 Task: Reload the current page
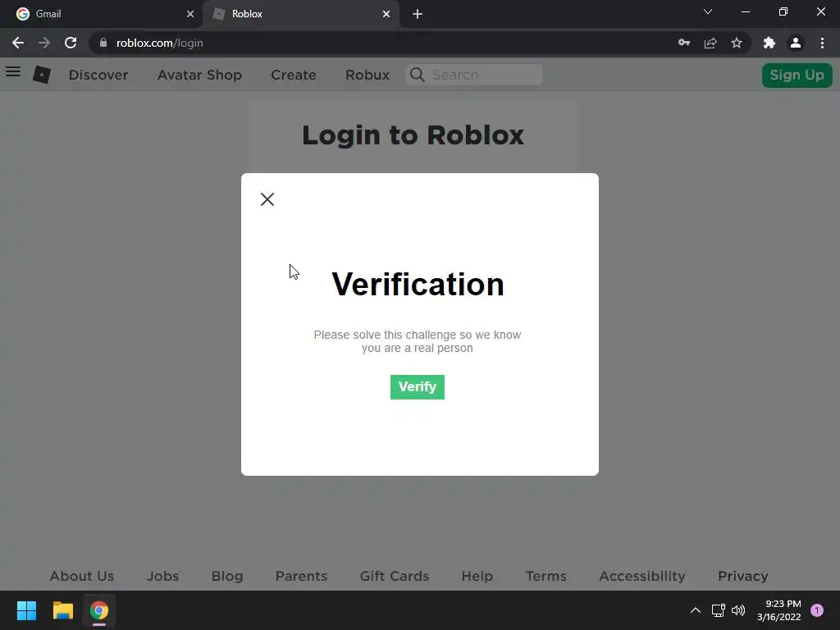point(71,43)
